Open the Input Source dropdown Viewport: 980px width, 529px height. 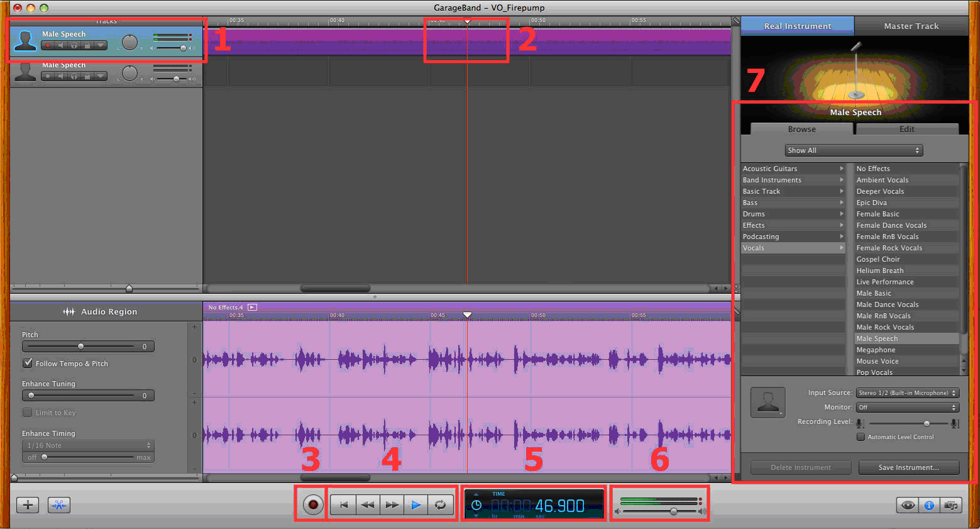(907, 393)
